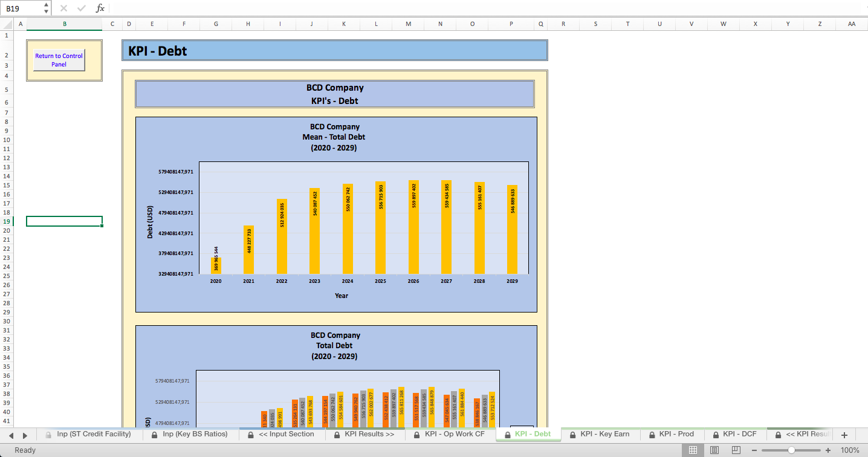Select row 19 header
The width and height of the screenshot is (868, 457).
(6, 221)
